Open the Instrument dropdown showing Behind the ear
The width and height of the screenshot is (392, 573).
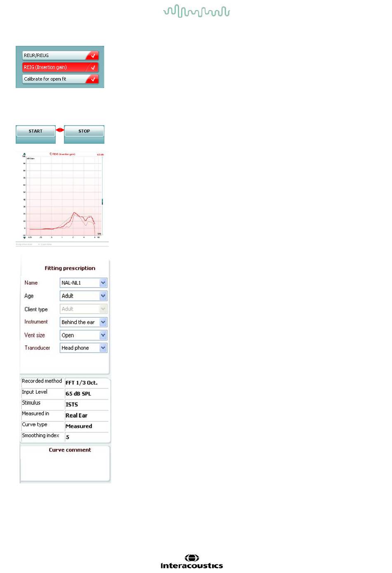click(x=83, y=322)
